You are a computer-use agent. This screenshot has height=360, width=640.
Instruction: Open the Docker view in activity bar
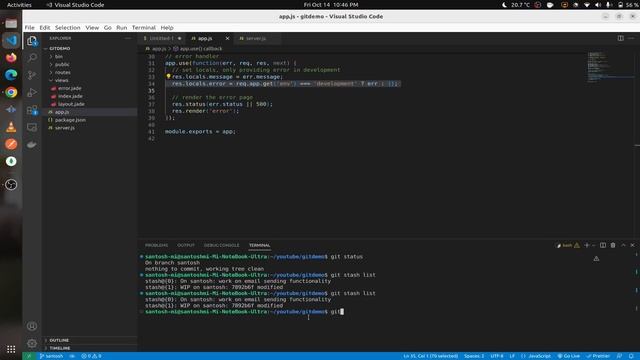point(32,144)
